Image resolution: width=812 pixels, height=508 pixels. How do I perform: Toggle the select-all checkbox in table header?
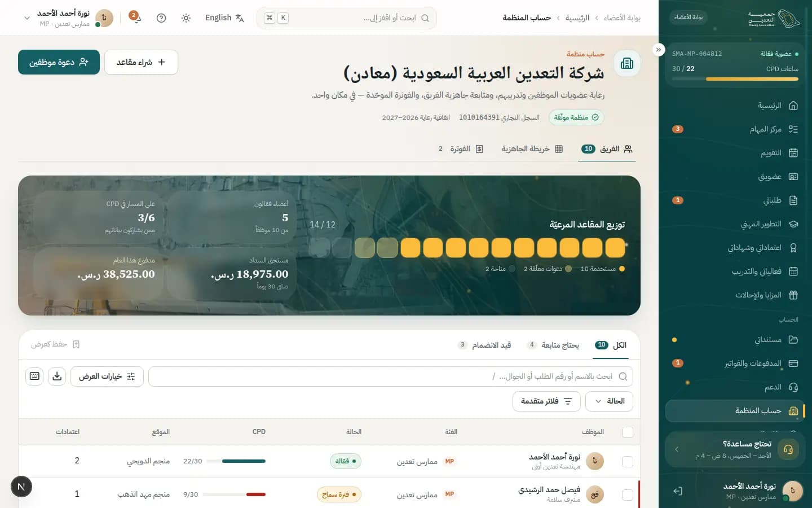[627, 432]
